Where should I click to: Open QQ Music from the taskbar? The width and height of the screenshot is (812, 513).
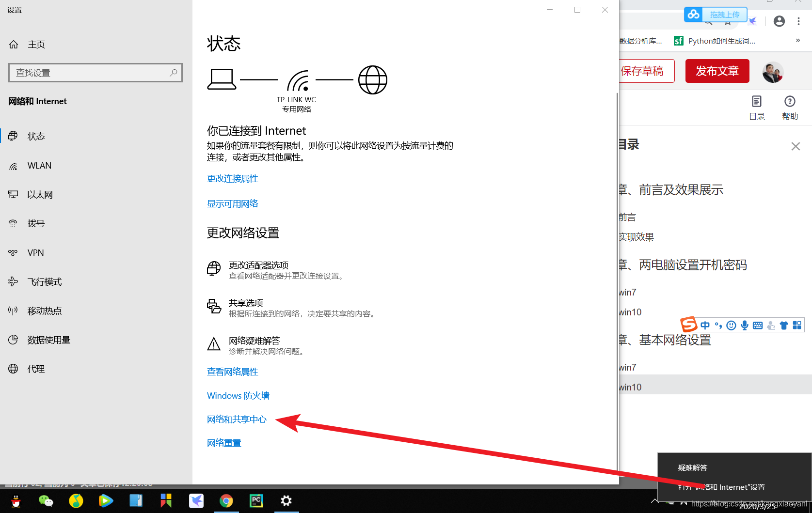pos(76,501)
